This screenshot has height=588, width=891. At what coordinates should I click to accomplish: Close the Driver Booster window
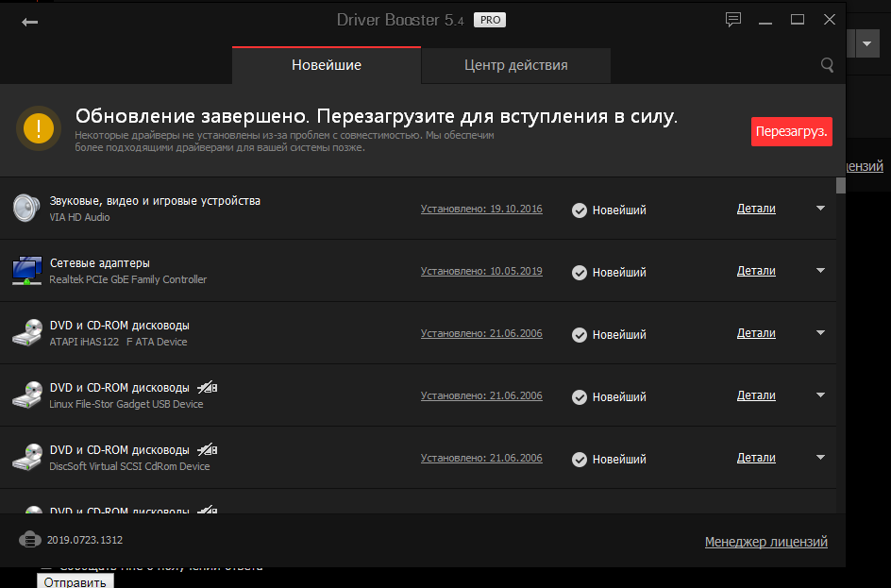830,20
